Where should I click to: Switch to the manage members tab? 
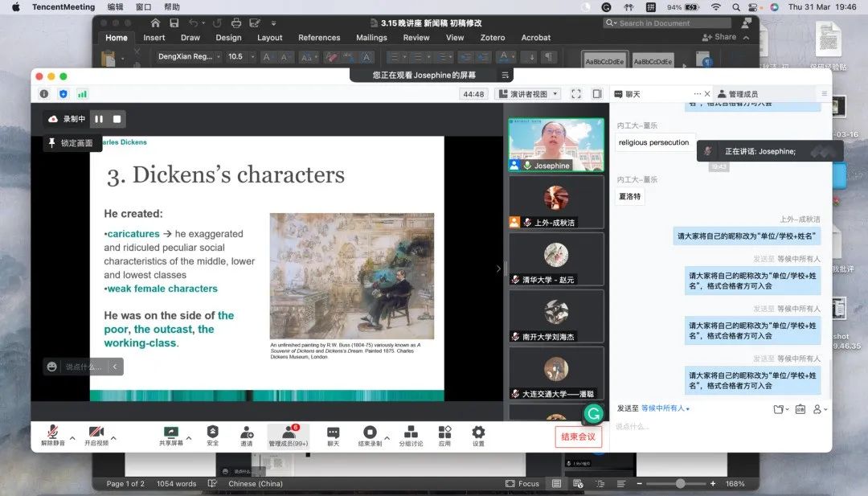[x=737, y=94]
